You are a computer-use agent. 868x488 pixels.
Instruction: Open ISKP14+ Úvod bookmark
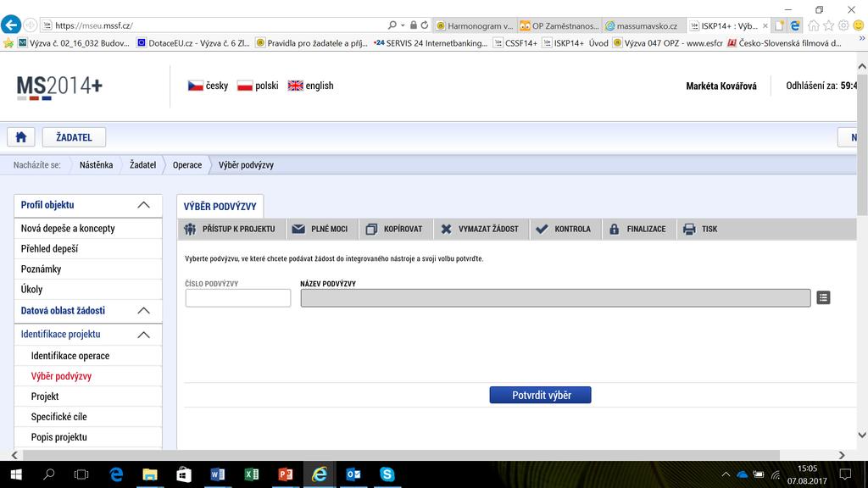coord(576,42)
